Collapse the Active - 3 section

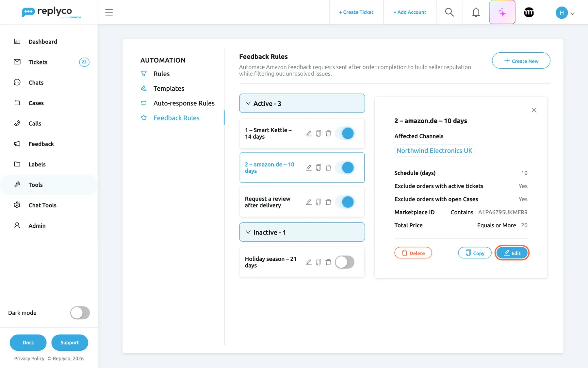coord(302,103)
